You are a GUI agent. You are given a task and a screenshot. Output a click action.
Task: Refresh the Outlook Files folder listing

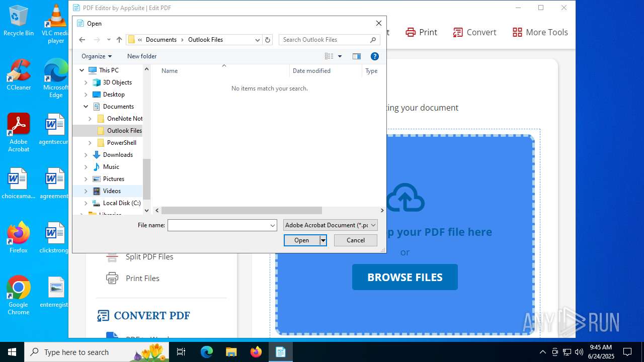tap(268, 40)
